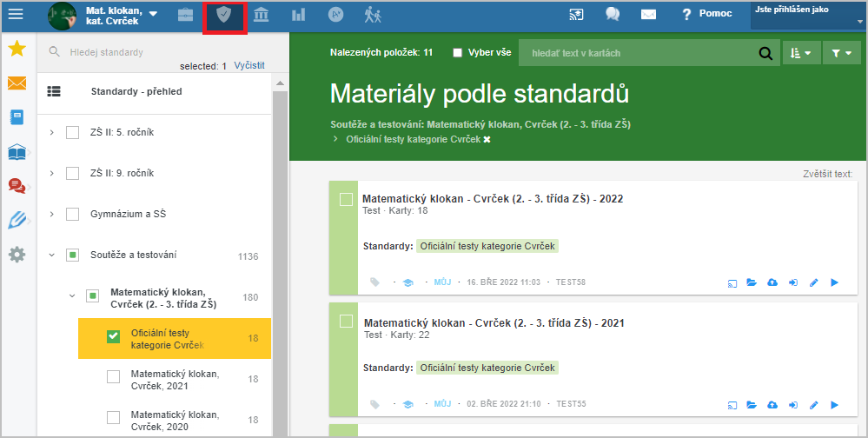The image size is (868, 438).
Task: Check the ZŠ II: 9. ročník box
Action: pyautogui.click(x=72, y=173)
